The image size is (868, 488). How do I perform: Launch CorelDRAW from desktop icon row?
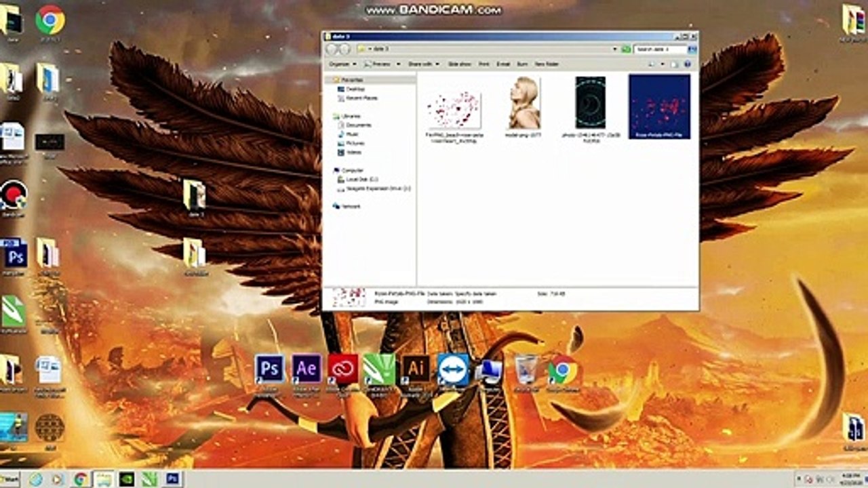379,370
